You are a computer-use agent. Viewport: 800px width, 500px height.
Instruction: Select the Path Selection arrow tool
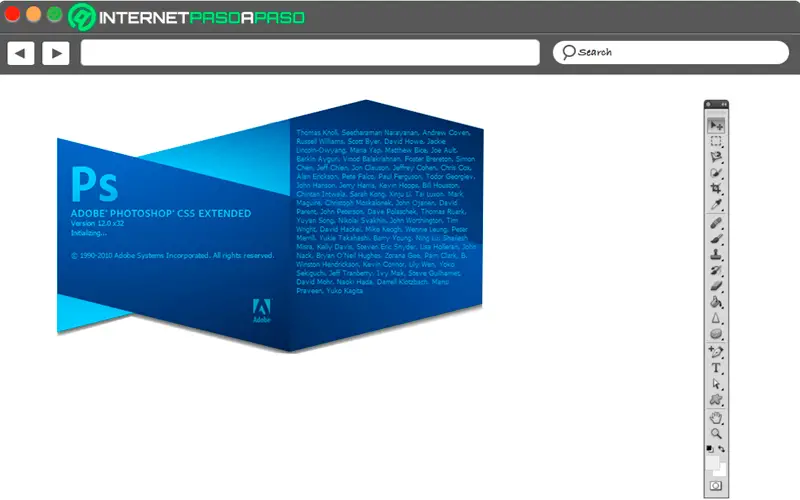pos(716,384)
